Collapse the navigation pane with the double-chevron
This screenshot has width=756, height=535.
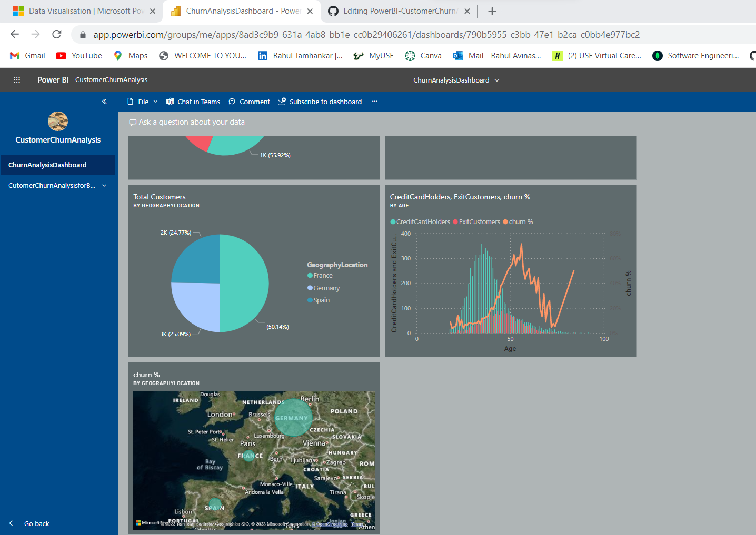pos(104,101)
